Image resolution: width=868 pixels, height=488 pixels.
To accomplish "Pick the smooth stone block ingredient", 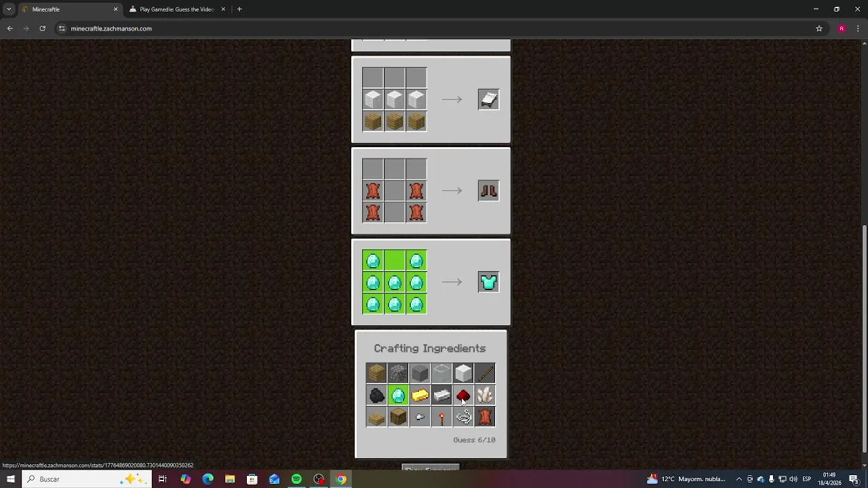I will tap(420, 373).
